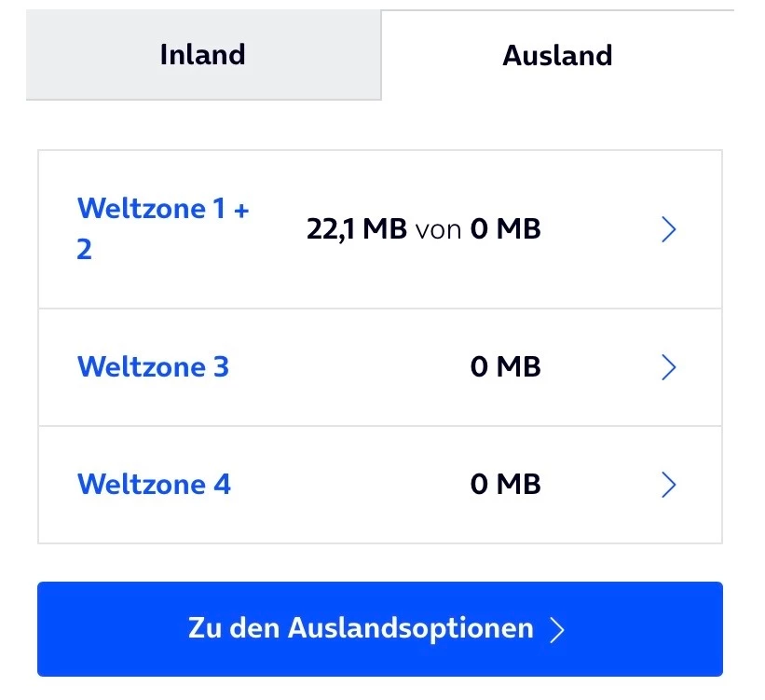The height and width of the screenshot is (700, 765).
Task: Open the Weltzone 3 link
Action: click(x=153, y=366)
